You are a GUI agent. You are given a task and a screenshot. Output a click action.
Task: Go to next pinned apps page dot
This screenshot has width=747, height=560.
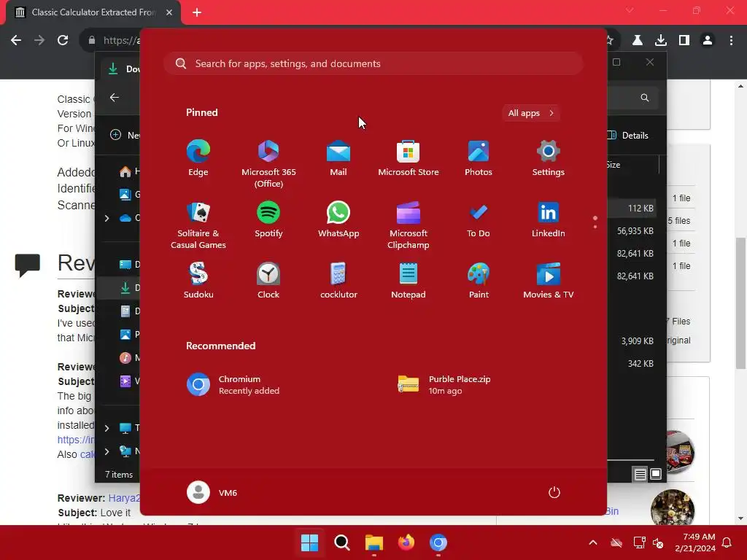[595, 227]
